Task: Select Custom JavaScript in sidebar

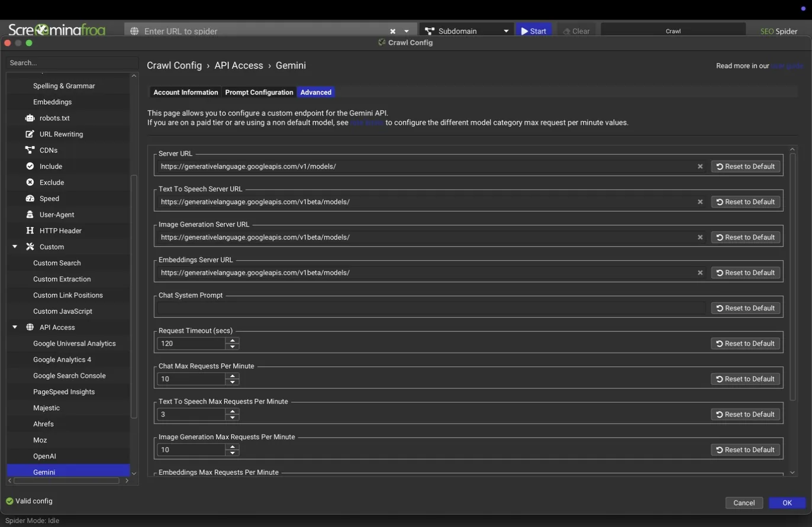Action: tap(63, 311)
